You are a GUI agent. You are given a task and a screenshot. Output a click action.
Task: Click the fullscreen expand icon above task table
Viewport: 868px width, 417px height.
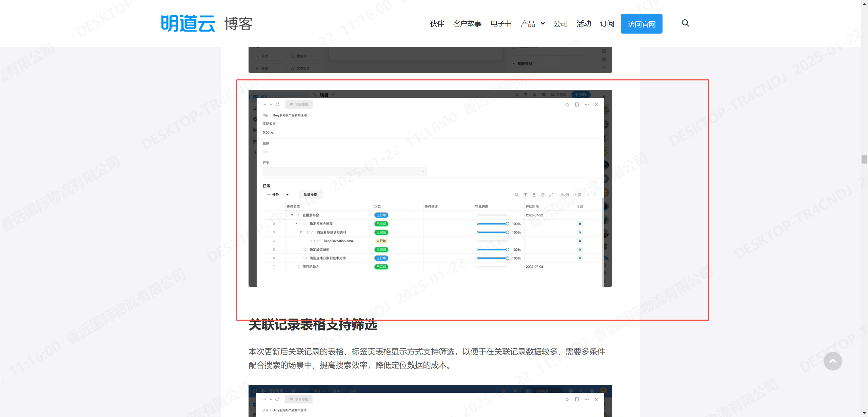tap(551, 195)
